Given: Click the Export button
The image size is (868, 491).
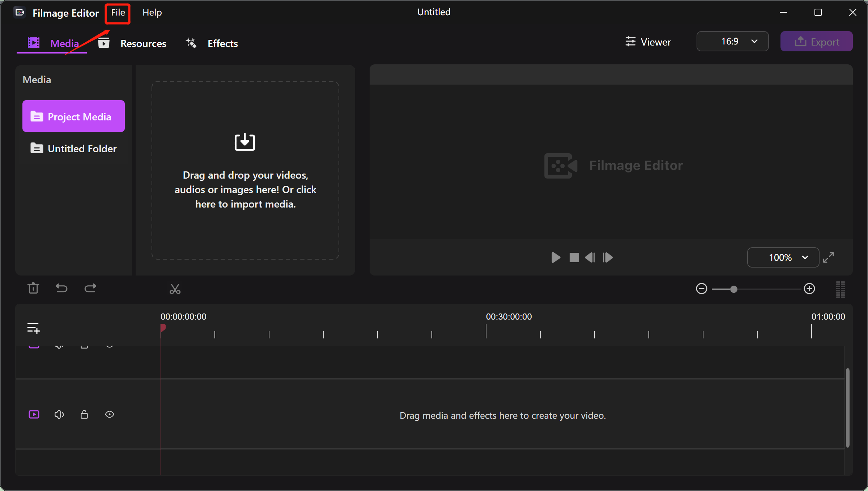Looking at the screenshot, I should click(x=816, y=42).
